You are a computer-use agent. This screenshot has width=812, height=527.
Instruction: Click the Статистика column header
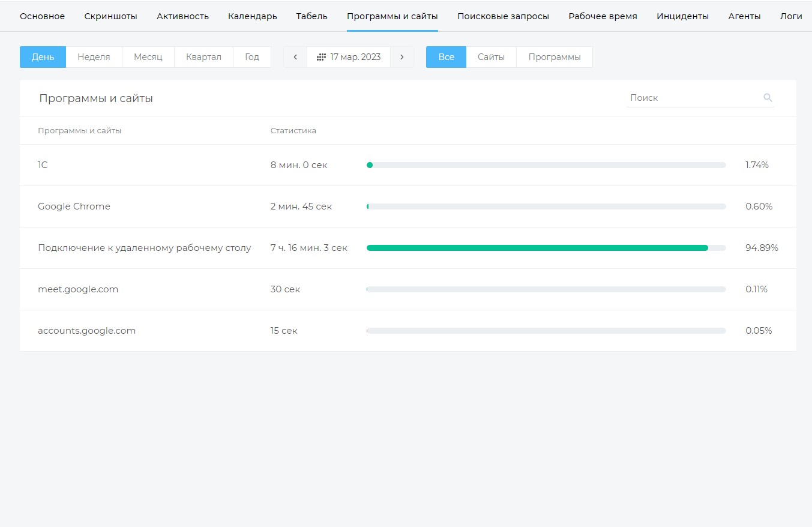293,130
